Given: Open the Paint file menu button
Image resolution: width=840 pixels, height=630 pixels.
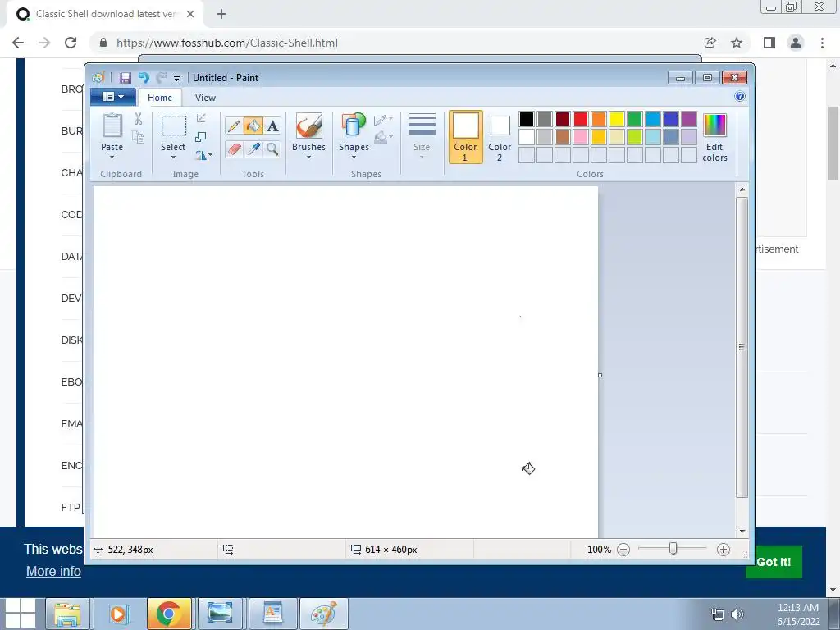Looking at the screenshot, I should coord(112,97).
